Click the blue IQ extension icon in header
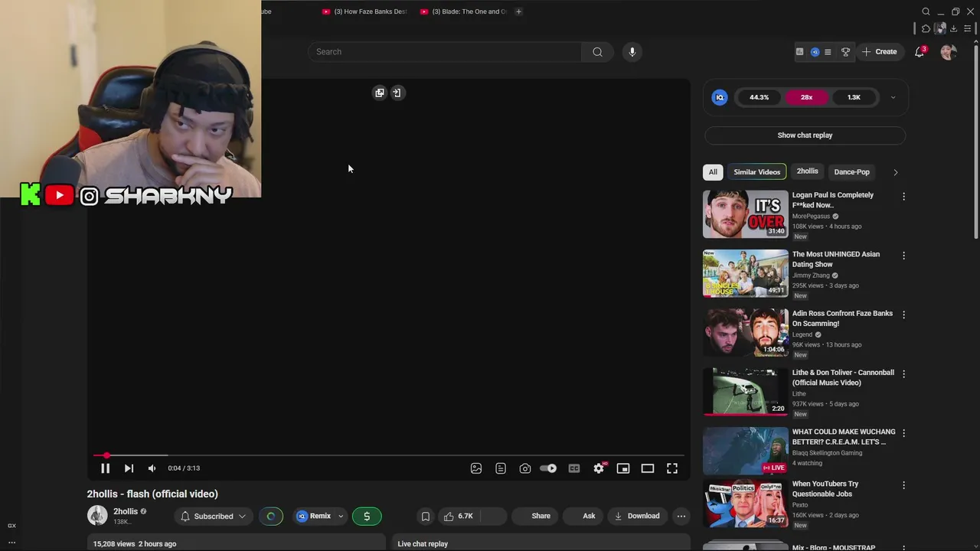 pyautogui.click(x=815, y=52)
